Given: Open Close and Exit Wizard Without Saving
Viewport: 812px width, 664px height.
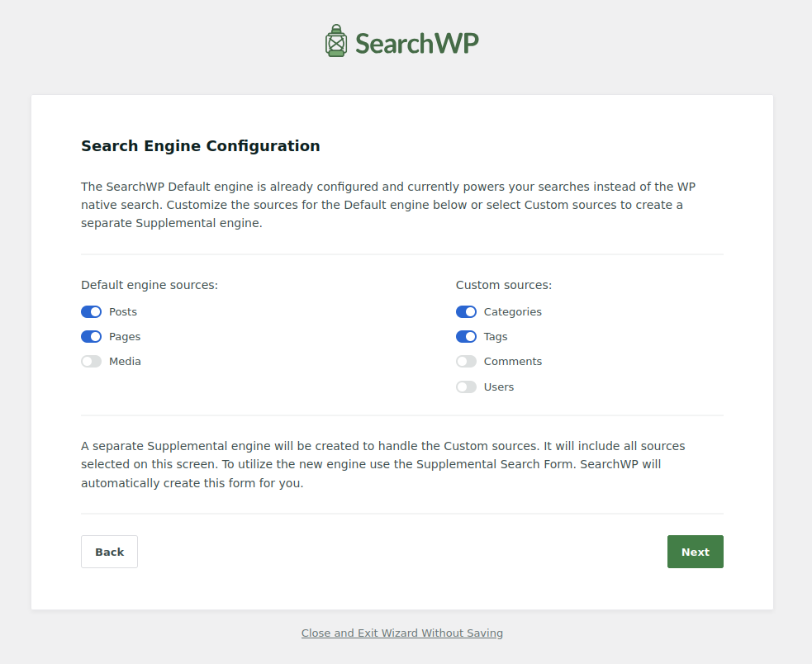Looking at the screenshot, I should point(402,633).
